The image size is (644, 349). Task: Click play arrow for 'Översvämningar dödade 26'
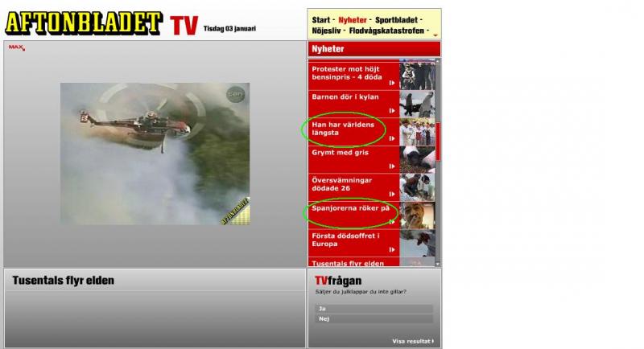click(392, 194)
